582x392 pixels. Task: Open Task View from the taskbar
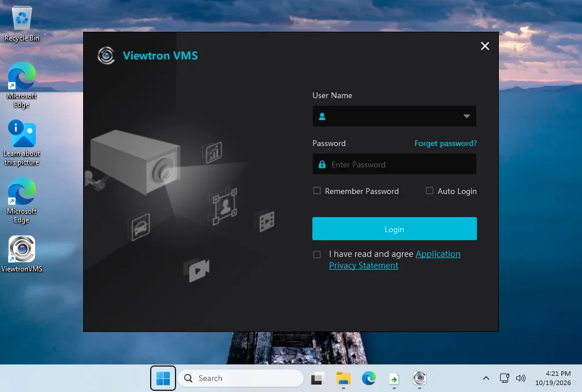[x=316, y=378]
